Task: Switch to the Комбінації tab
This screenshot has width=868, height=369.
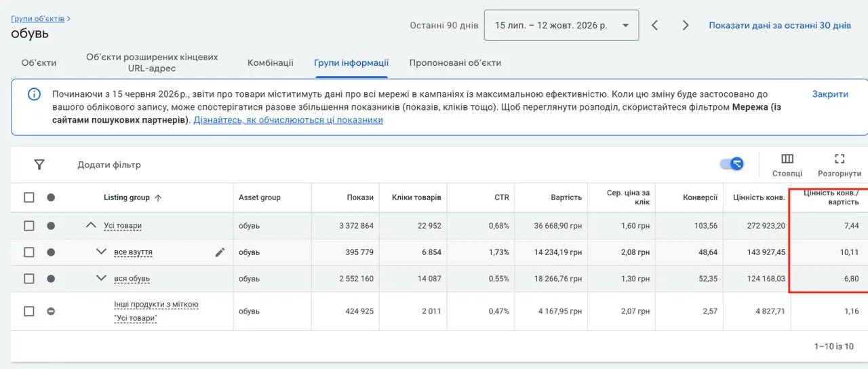Action: point(271,62)
